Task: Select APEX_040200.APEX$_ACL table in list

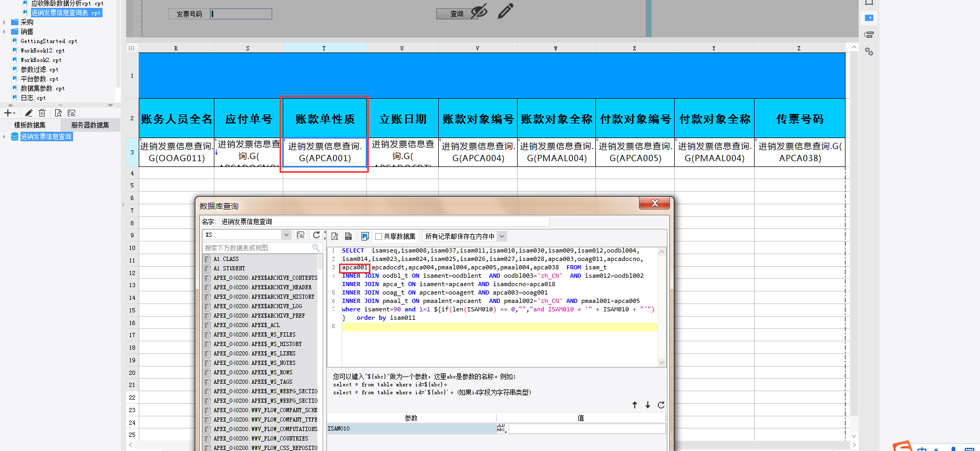Action: (246, 325)
